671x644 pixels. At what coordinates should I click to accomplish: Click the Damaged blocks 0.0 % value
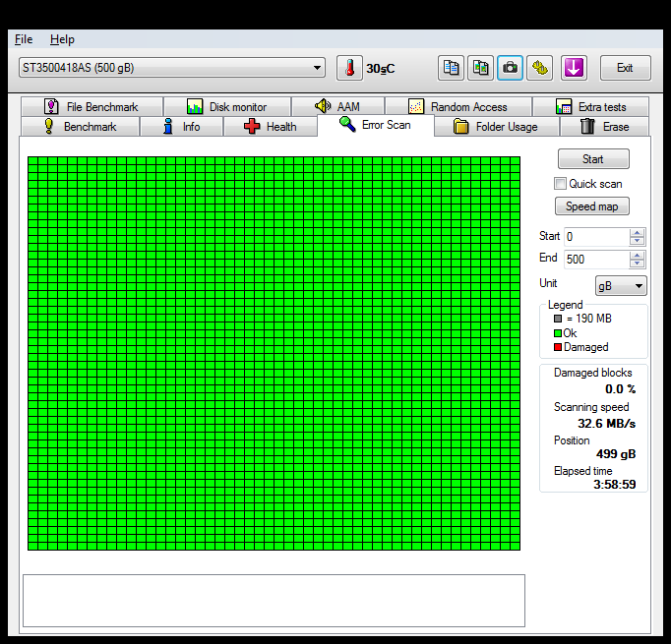point(621,389)
